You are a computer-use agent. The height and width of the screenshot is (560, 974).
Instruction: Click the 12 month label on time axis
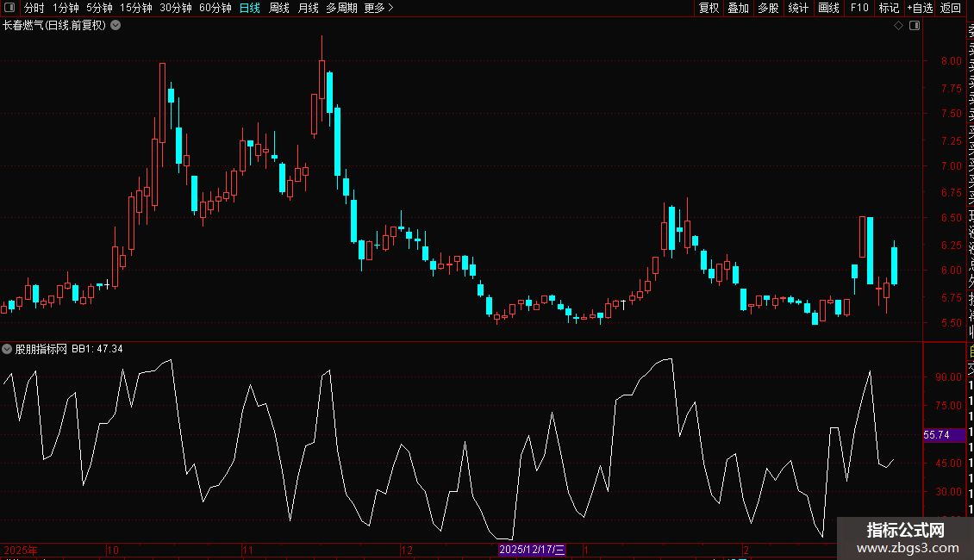[x=406, y=550]
